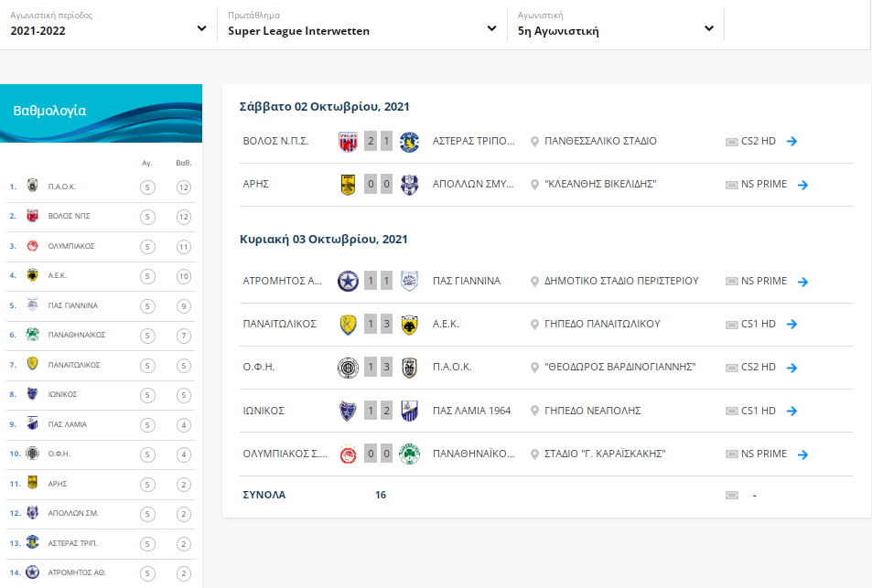Click the Π.Α.Ο.Κ. crest in fixtures
Screen dimensions: 872x588
point(409,368)
